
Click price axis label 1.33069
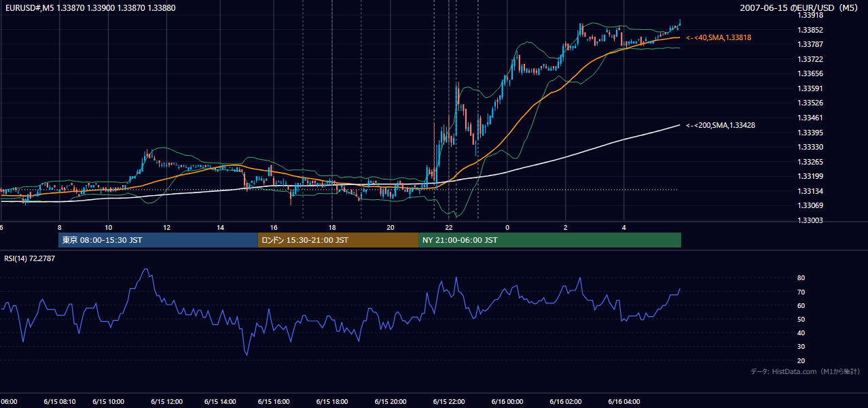pos(810,205)
